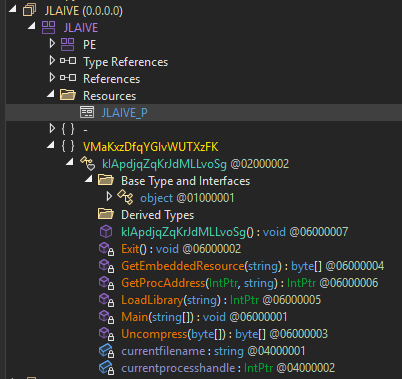Select the Base Type and Interfaces label
Viewport: 402px width, 379px height.
[x=185, y=181]
